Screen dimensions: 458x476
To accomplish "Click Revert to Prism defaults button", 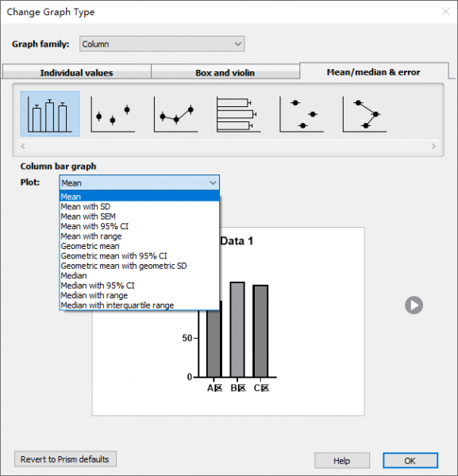I will (65, 459).
